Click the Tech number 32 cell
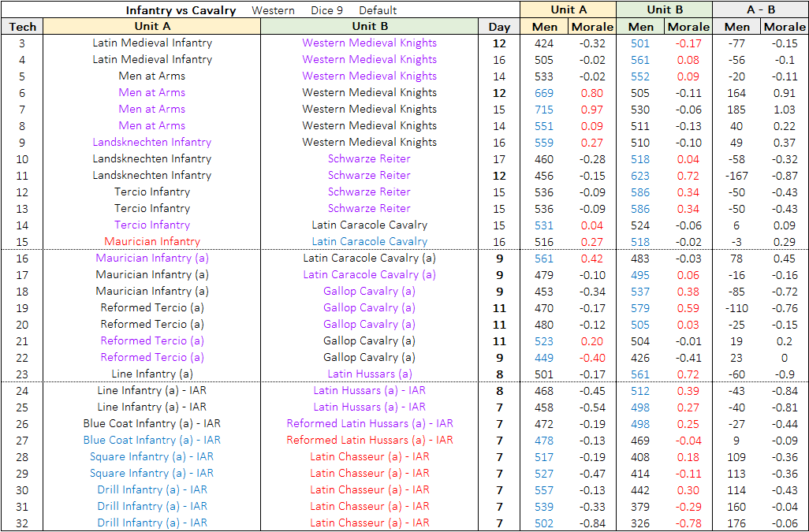This screenshot has width=809, height=532. tap(22, 523)
